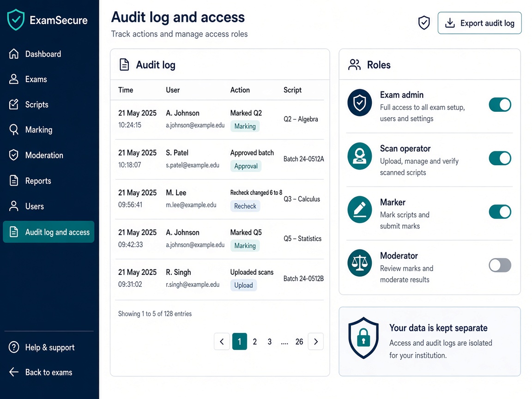Click the Exams person icon

[x=13, y=79]
